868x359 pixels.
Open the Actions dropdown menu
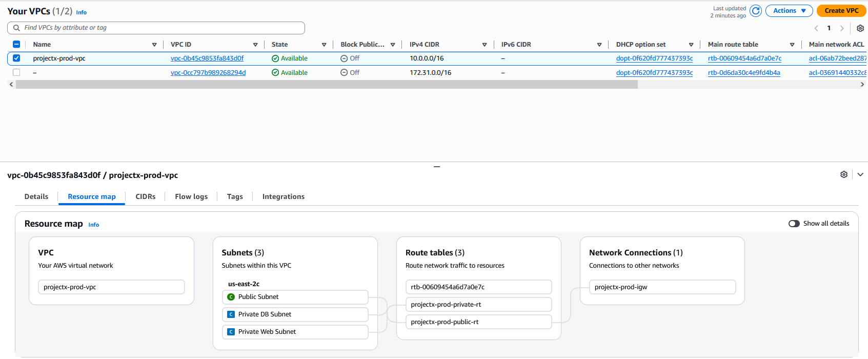tap(789, 11)
